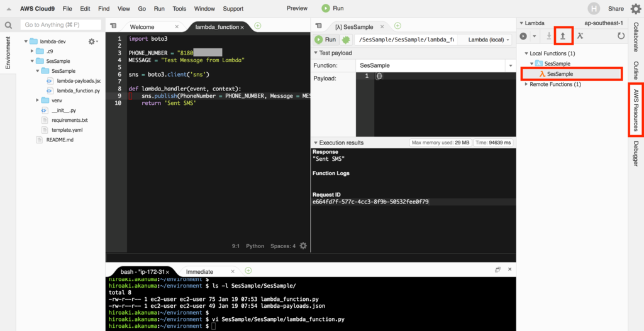Open the AWS Resources side panel
The image size is (644, 331).
click(x=635, y=111)
